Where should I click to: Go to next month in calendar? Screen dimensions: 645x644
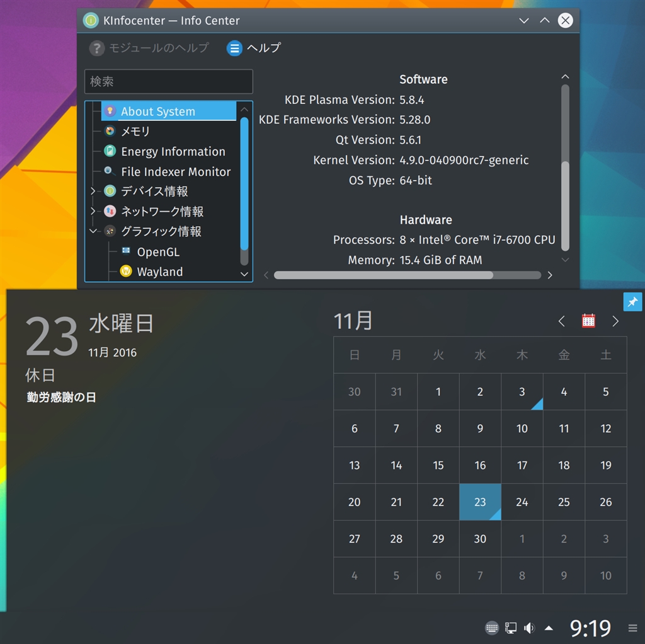(615, 321)
